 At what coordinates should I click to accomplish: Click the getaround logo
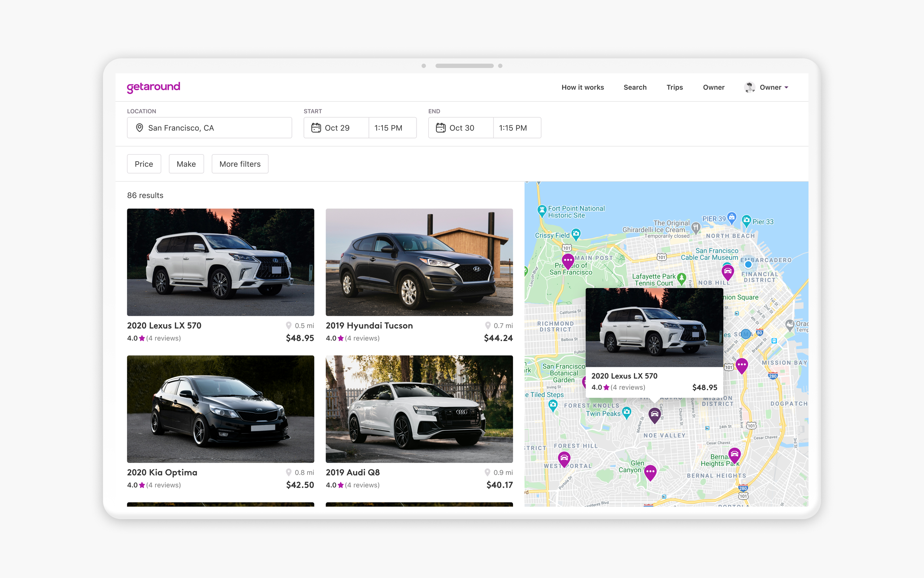153,87
